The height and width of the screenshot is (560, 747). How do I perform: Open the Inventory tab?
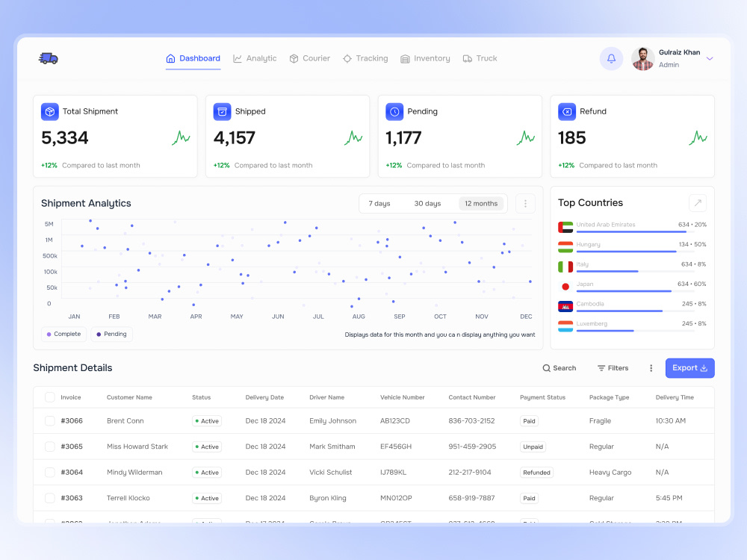[x=425, y=58]
